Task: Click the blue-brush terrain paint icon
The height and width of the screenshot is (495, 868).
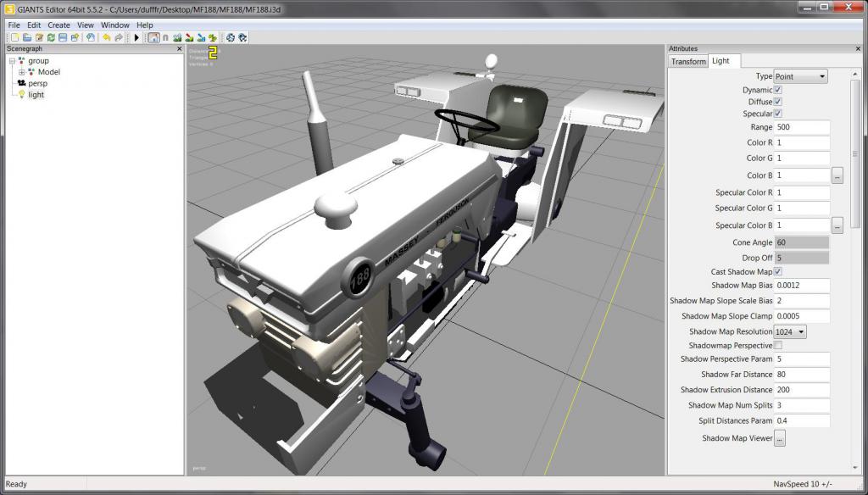Action: click(x=201, y=37)
